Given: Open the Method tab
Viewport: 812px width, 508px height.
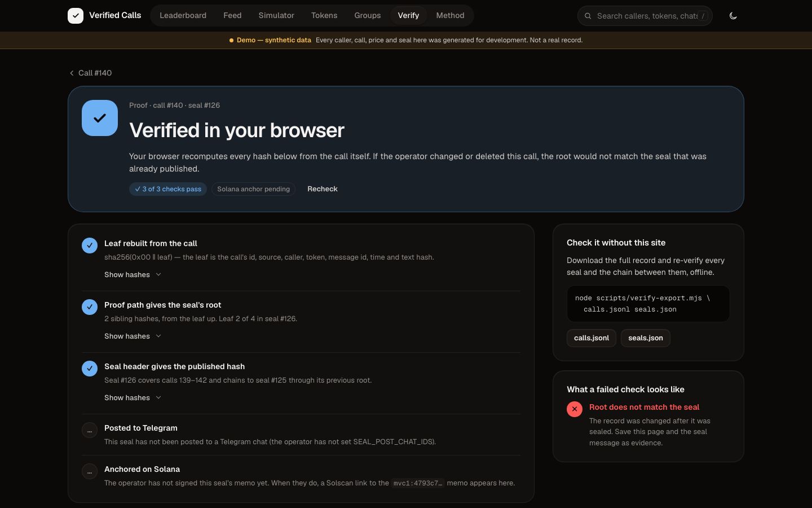Looking at the screenshot, I should click(x=450, y=15).
